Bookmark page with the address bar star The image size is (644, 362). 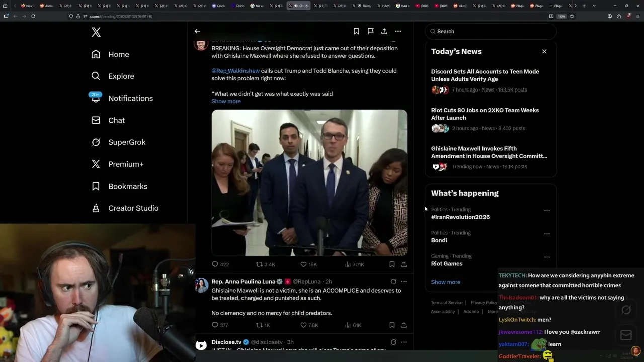[572, 16]
